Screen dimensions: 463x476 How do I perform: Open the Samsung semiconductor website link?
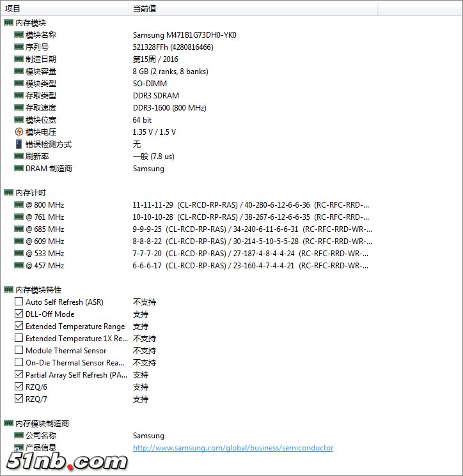233,448
